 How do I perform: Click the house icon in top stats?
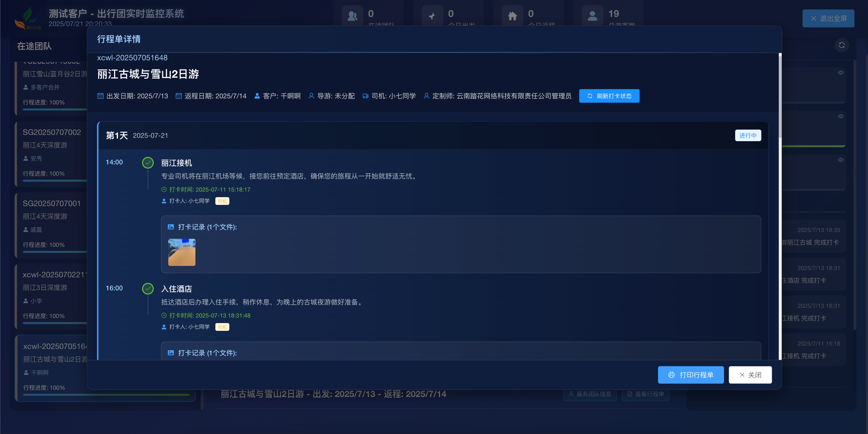pyautogui.click(x=512, y=16)
